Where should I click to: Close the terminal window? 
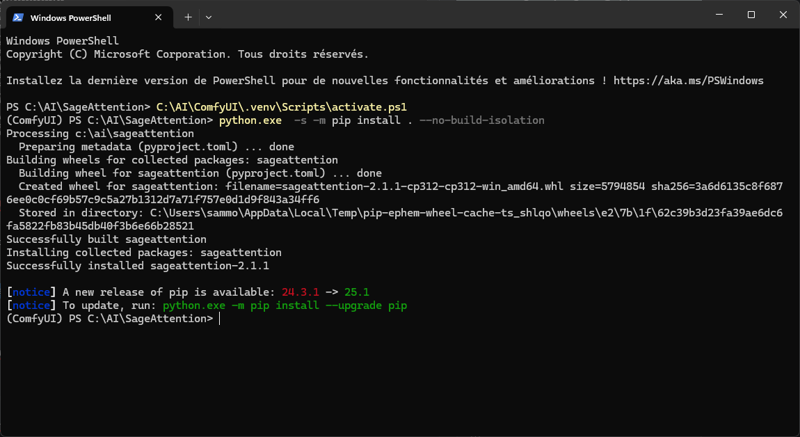coord(783,15)
